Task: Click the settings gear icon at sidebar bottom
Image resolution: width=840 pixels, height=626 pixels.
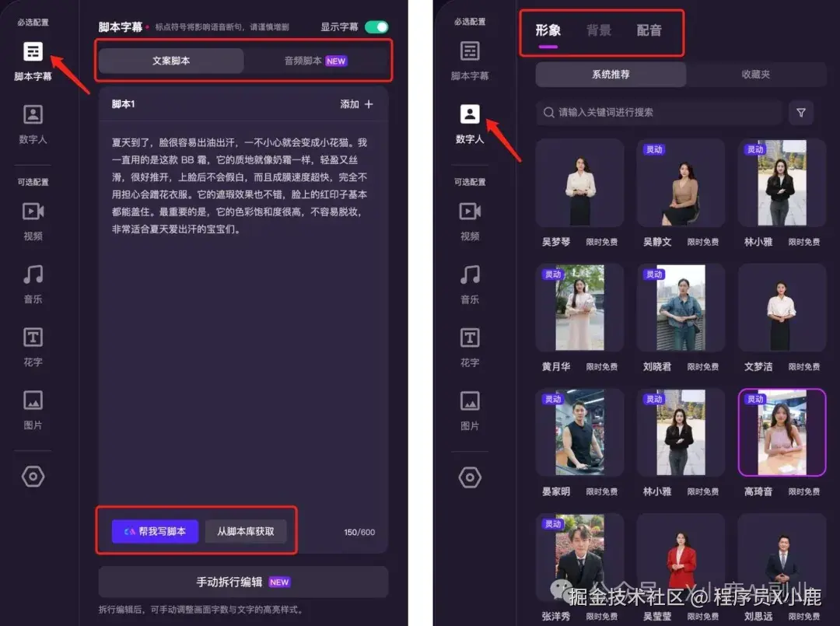Action: point(32,477)
